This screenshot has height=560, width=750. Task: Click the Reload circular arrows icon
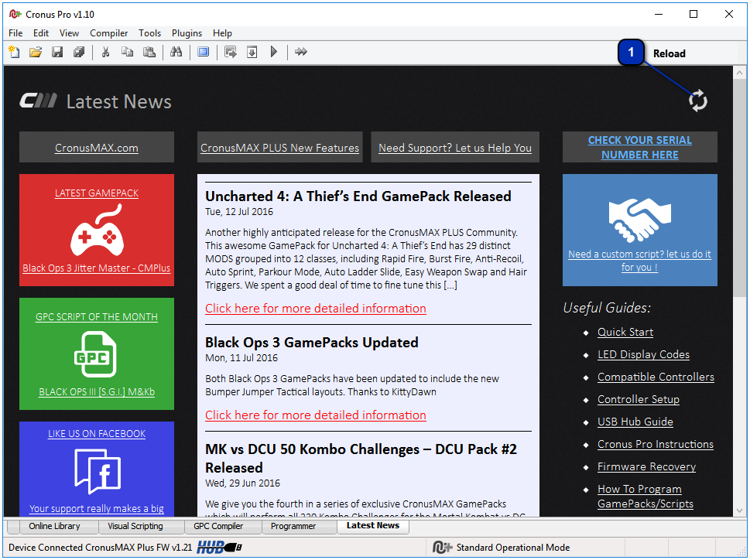[x=698, y=101]
